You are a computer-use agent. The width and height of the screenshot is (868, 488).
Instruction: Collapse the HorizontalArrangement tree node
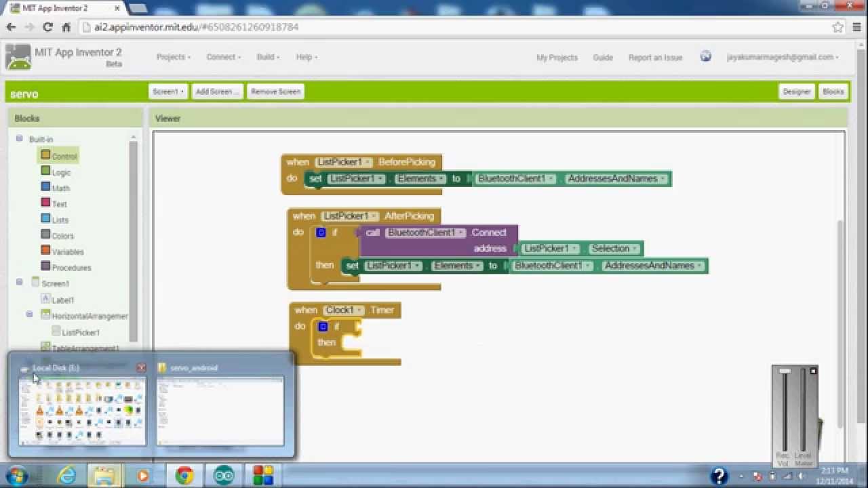point(30,314)
